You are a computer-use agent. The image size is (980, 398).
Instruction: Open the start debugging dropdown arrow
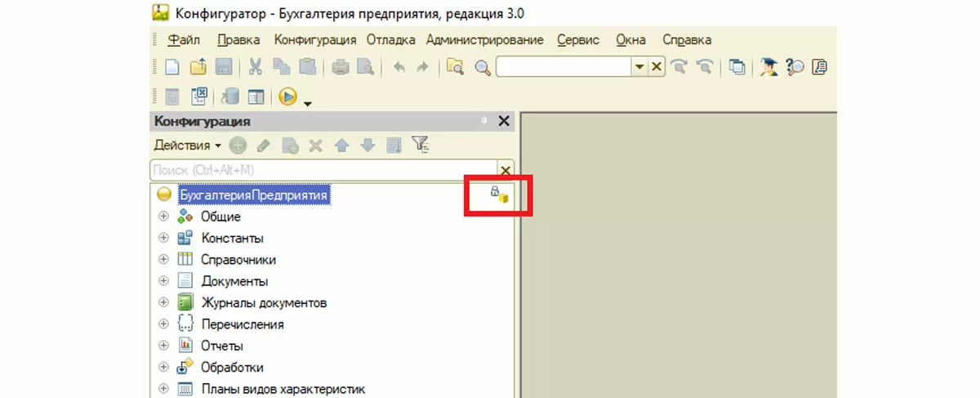coord(307,103)
